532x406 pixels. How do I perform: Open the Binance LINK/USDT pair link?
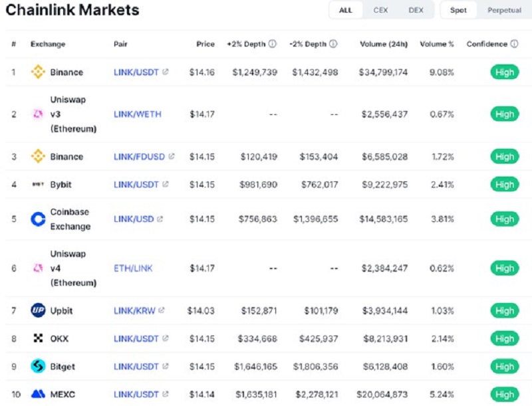136,72
